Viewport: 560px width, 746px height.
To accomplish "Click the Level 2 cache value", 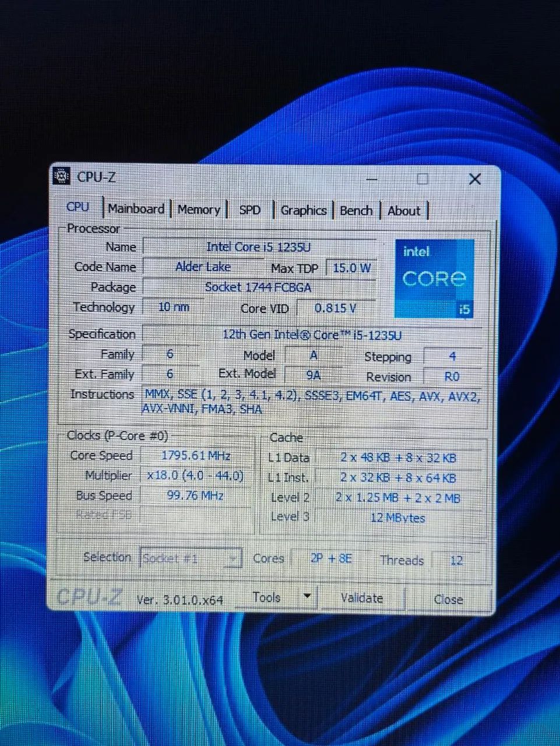I will (399, 498).
